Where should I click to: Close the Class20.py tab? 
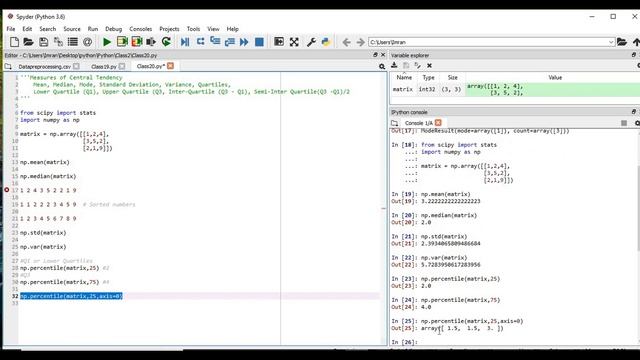tap(170, 66)
